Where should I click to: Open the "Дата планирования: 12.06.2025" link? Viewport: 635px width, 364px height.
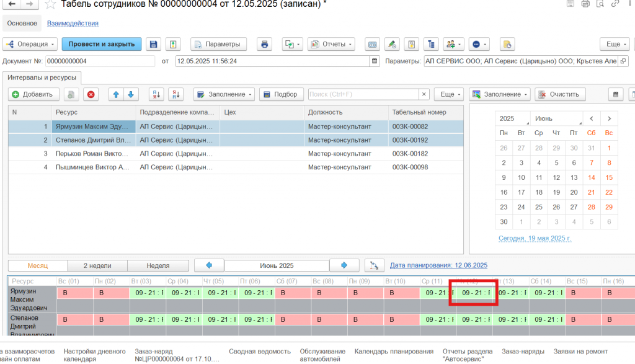coord(438,265)
